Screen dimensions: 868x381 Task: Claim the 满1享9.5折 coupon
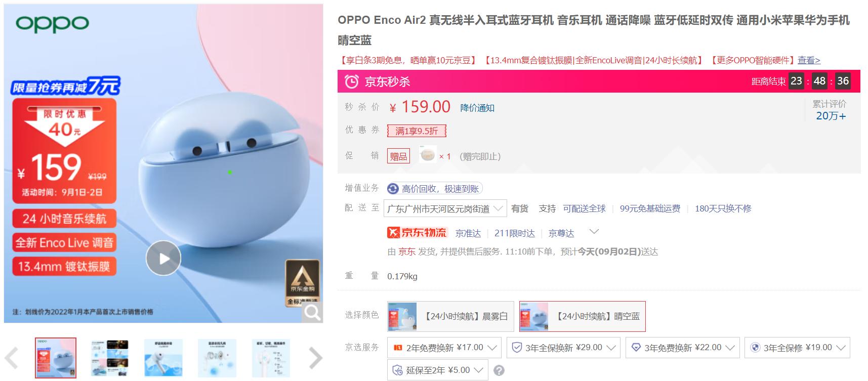(x=417, y=131)
